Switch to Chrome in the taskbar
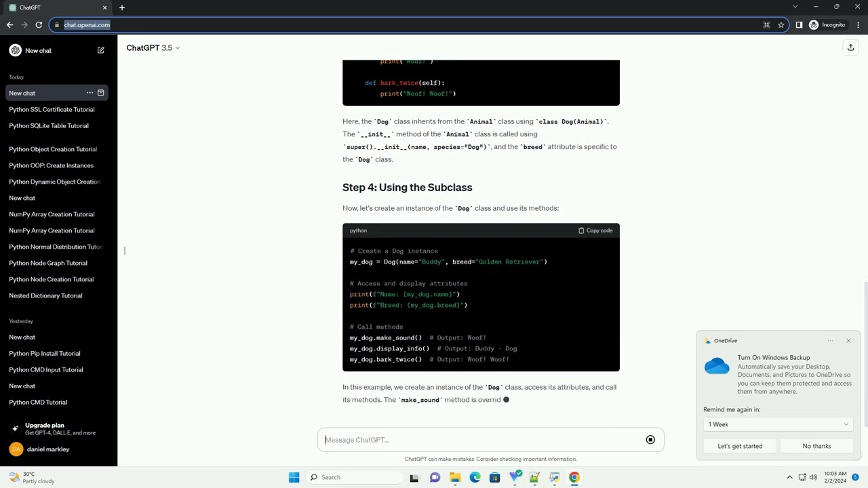 click(x=574, y=477)
